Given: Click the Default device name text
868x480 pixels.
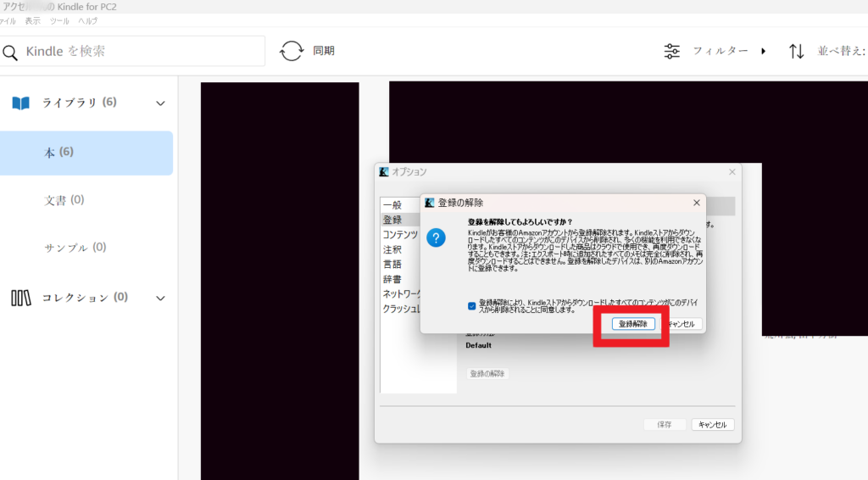Looking at the screenshot, I should click(478, 345).
